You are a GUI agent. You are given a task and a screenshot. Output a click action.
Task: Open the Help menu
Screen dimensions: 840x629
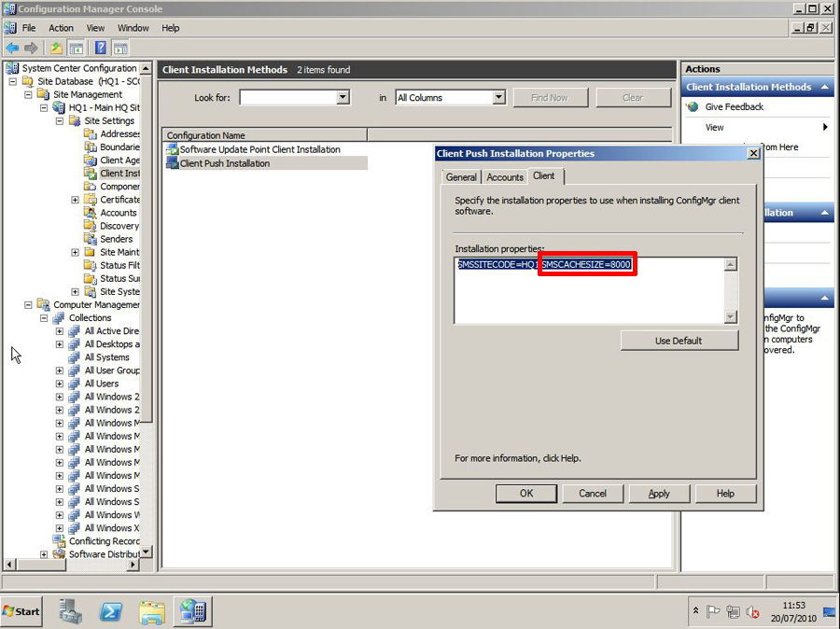(x=171, y=28)
